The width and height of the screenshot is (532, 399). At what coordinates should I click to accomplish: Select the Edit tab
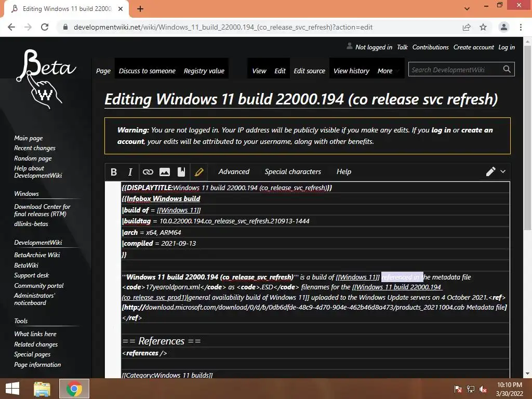click(x=280, y=71)
